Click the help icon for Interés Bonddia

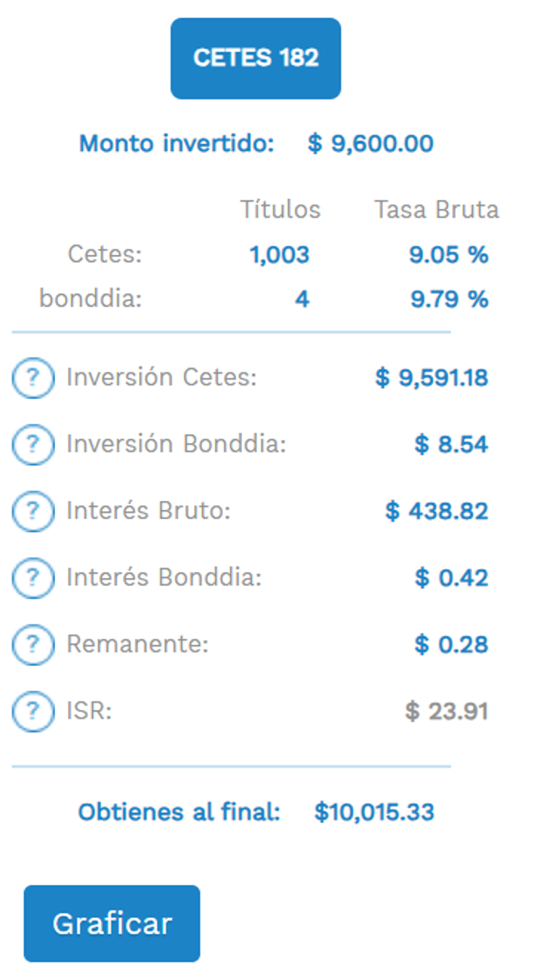[x=33, y=578]
